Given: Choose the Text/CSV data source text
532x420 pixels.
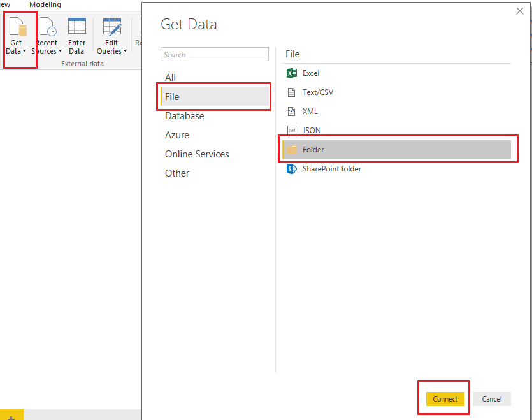Looking at the screenshot, I should [x=318, y=92].
